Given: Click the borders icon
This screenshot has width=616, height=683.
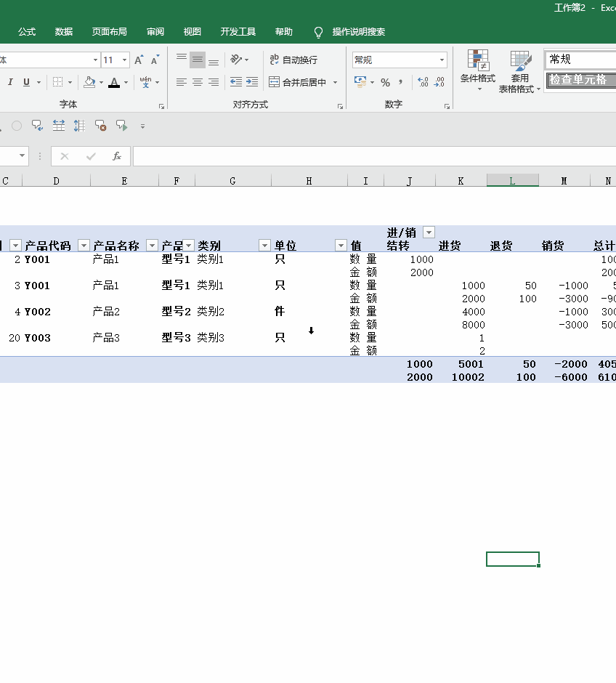Looking at the screenshot, I should pyautogui.click(x=57, y=82).
